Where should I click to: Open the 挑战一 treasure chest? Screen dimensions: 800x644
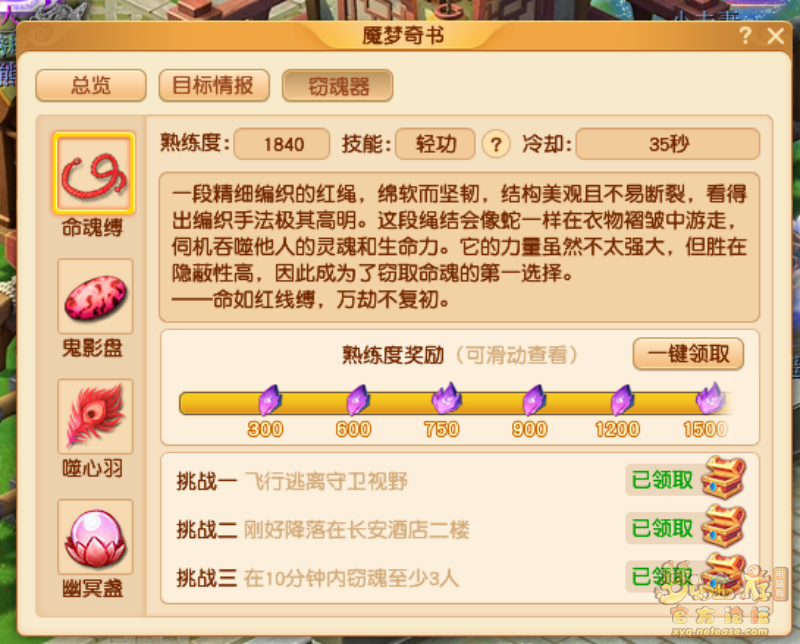[723, 478]
